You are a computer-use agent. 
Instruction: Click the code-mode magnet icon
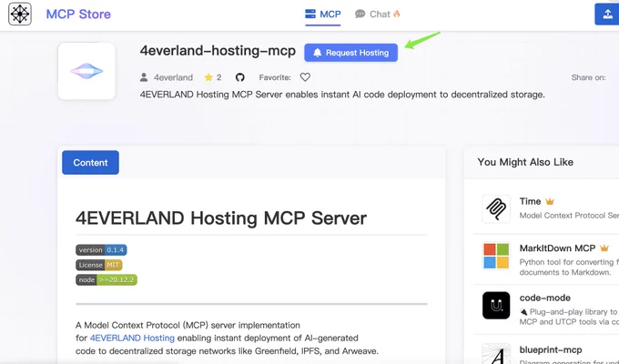pyautogui.click(x=496, y=305)
